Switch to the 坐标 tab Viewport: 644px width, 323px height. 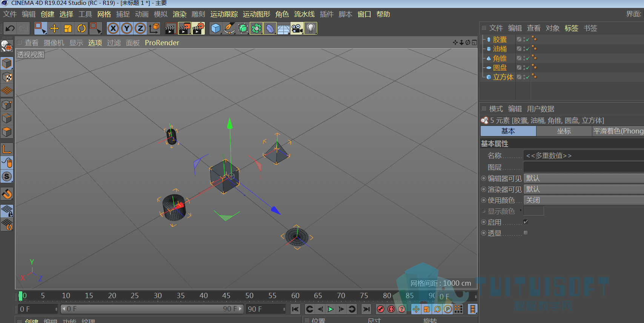(x=564, y=131)
